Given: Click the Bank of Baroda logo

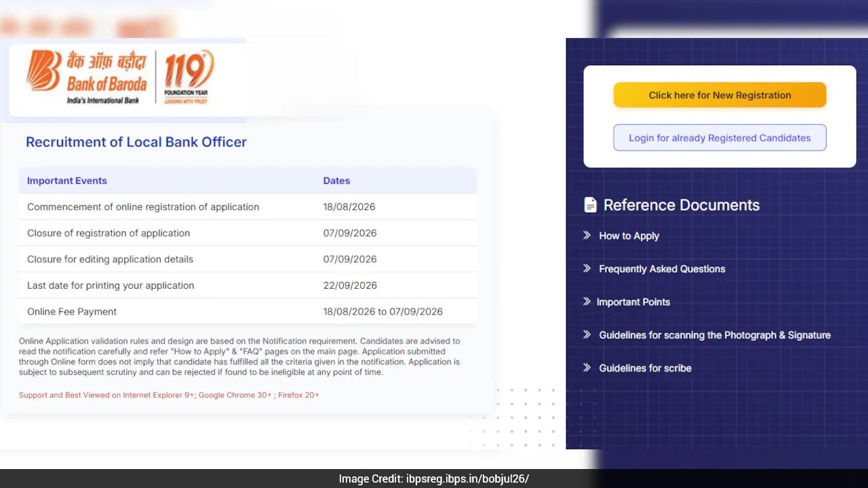Looking at the screenshot, I should (x=86, y=77).
